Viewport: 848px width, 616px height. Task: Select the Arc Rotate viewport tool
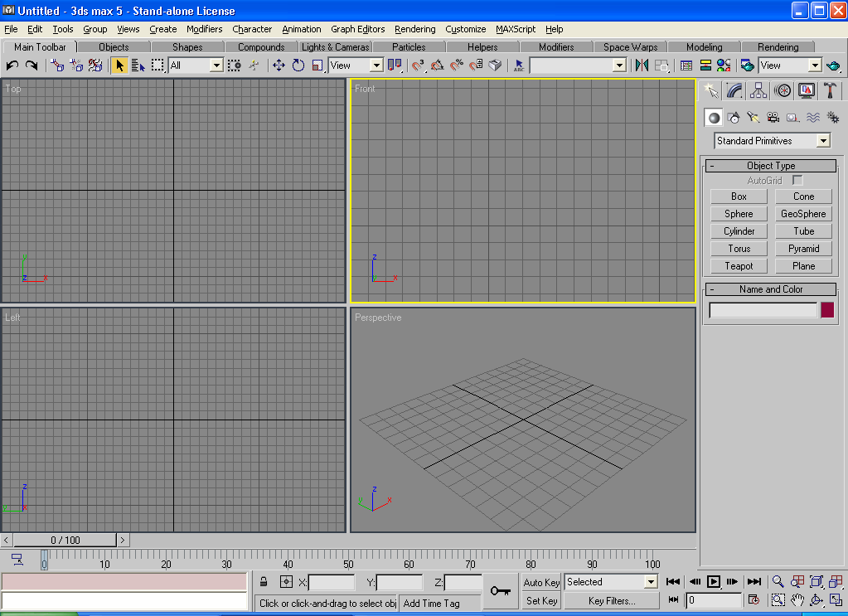point(817,599)
